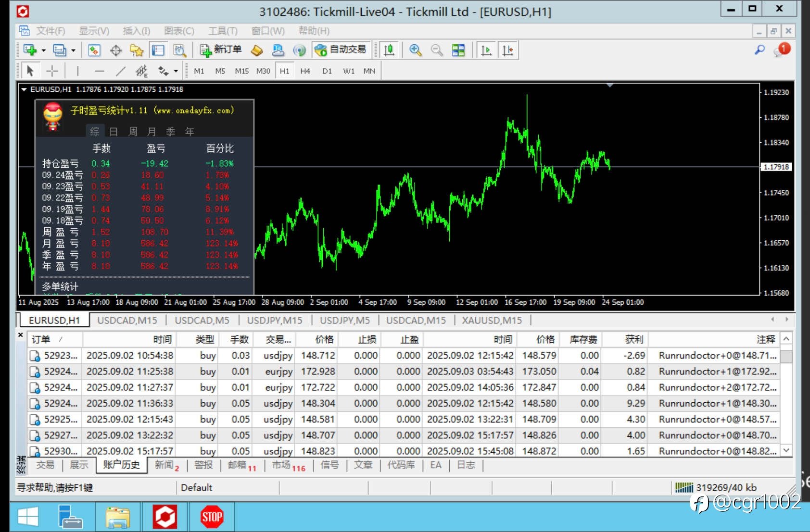
Task: Switch to the XAUUSD,M15 chart tab
Action: click(x=492, y=320)
